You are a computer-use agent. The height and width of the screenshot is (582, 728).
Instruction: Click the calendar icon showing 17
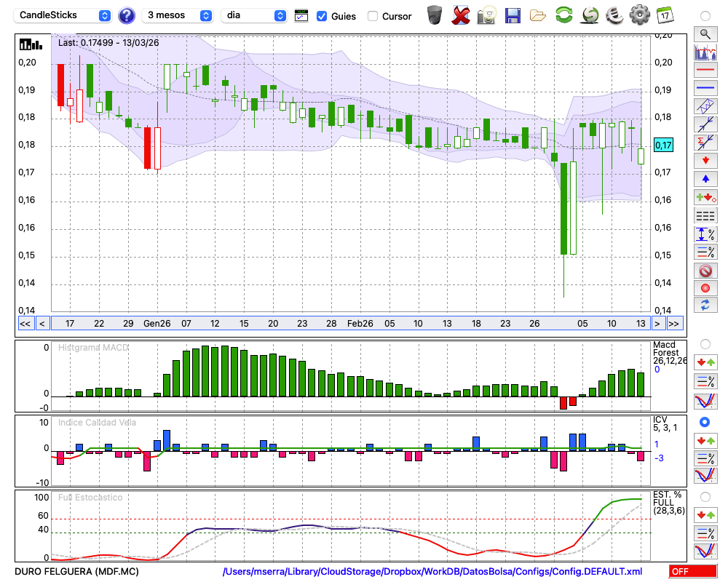(664, 15)
